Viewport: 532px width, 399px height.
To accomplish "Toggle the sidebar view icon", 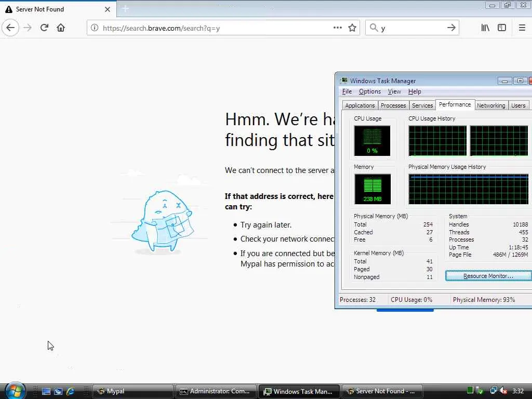I will click(502, 28).
